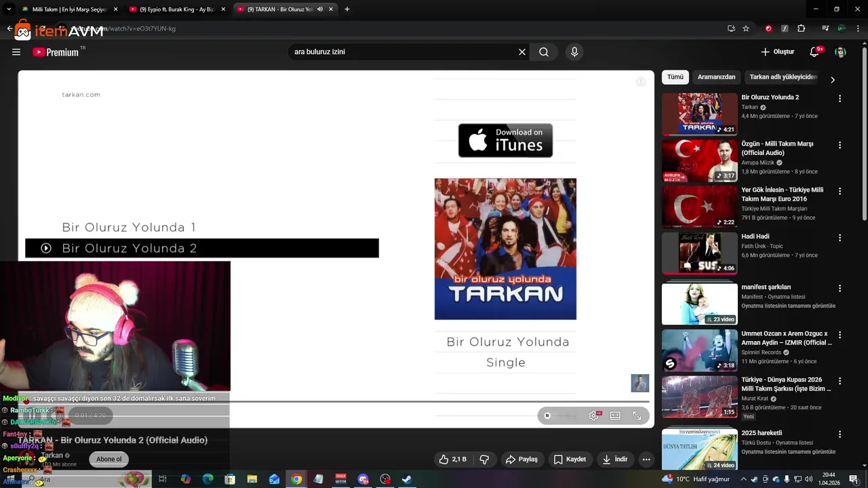Open the Chrome extensions puzzle icon
868x488 pixels.
[802, 28]
